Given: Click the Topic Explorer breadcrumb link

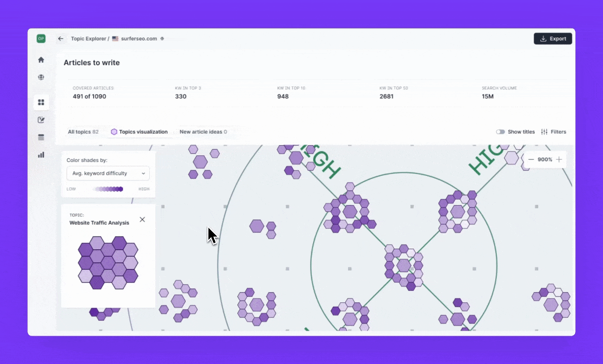Looking at the screenshot, I should click(89, 38).
